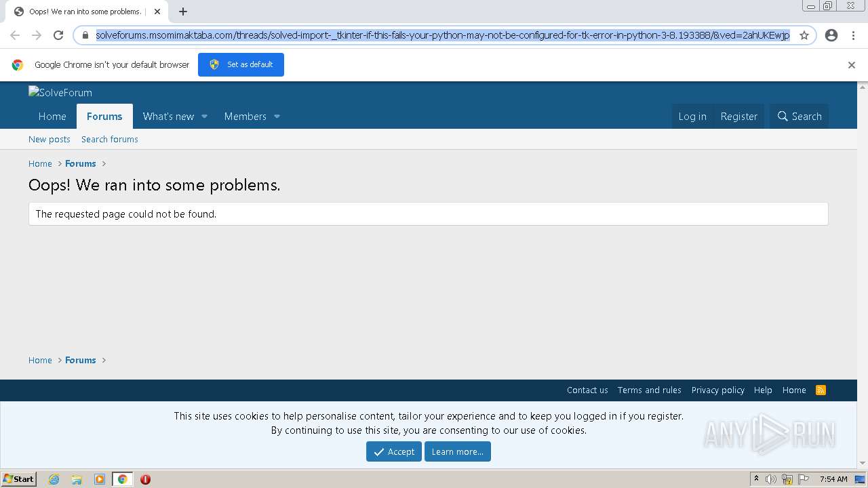
Task: Open Contact us footer link
Action: [587, 390]
